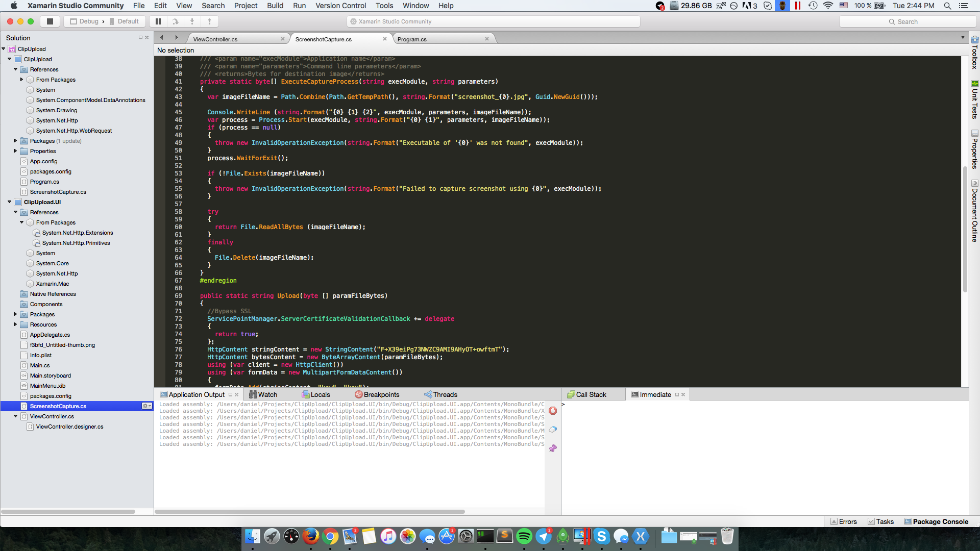The width and height of the screenshot is (980, 551).
Task: Toggle the Errors pad button
Action: [844, 521]
